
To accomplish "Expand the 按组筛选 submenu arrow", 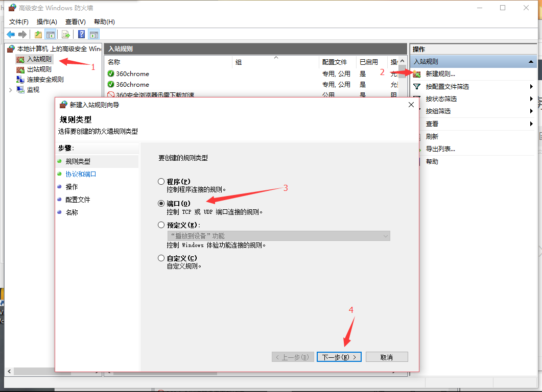I will click(x=531, y=111).
